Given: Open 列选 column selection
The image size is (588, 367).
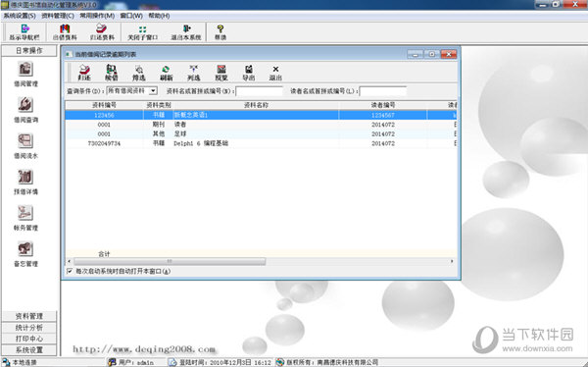Looking at the screenshot, I should tap(193, 73).
